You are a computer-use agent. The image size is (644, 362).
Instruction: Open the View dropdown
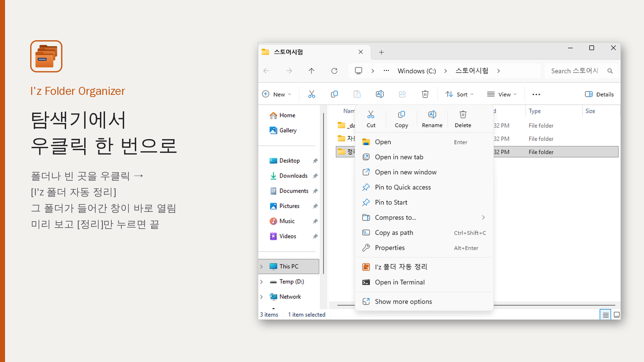pos(502,94)
